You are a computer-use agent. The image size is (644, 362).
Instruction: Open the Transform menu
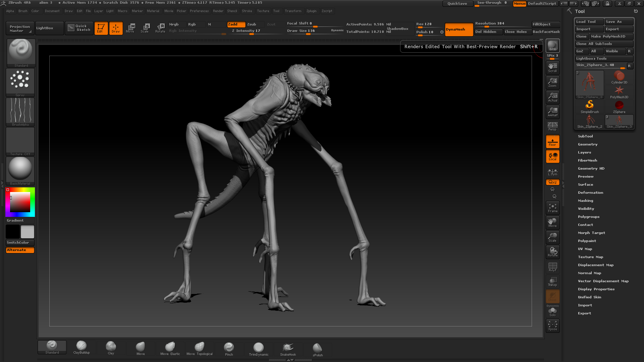pyautogui.click(x=293, y=11)
